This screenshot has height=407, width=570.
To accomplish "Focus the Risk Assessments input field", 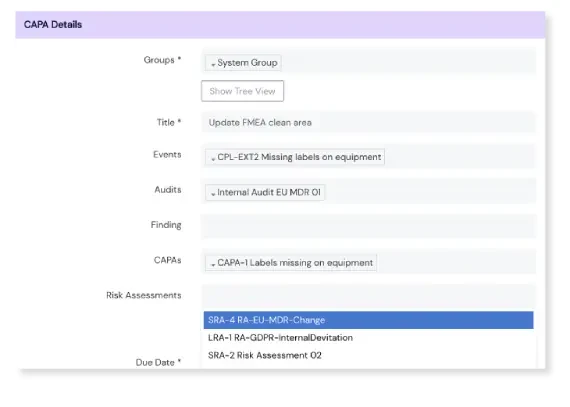I will pos(368,296).
